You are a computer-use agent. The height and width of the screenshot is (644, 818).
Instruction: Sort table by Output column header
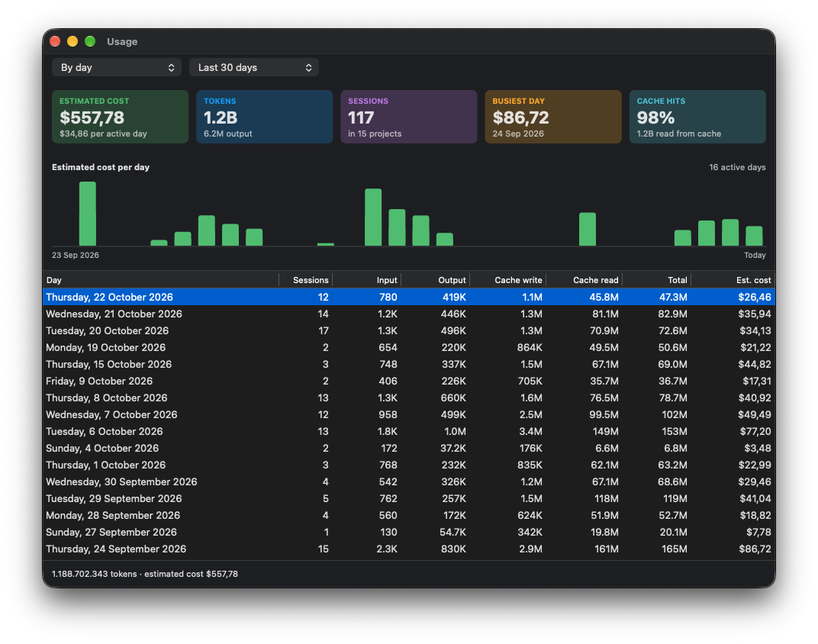point(436,280)
